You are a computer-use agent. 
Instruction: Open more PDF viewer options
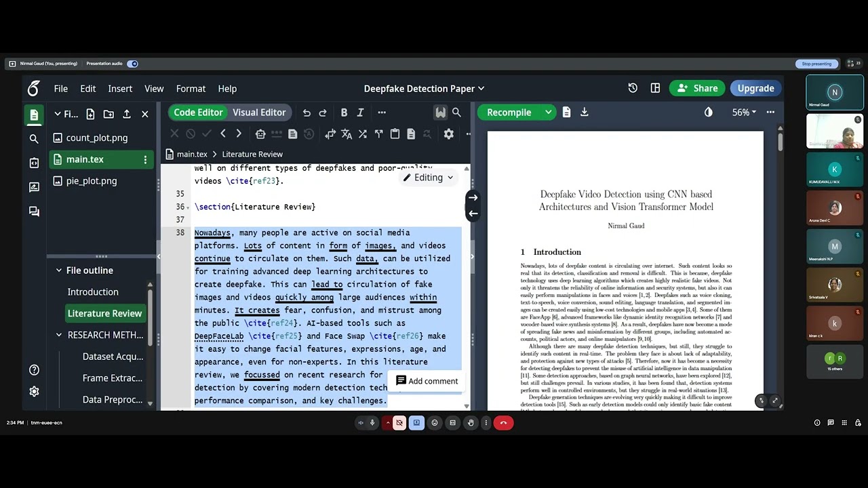[x=770, y=113]
